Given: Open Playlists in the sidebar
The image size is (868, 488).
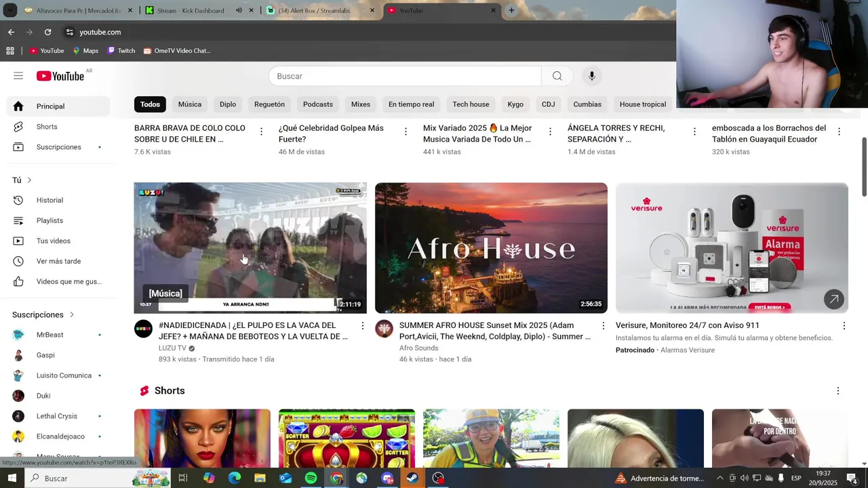Looking at the screenshot, I should pyautogui.click(x=58, y=220).
